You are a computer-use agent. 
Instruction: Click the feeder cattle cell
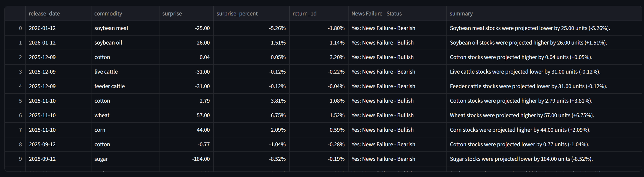click(109, 86)
